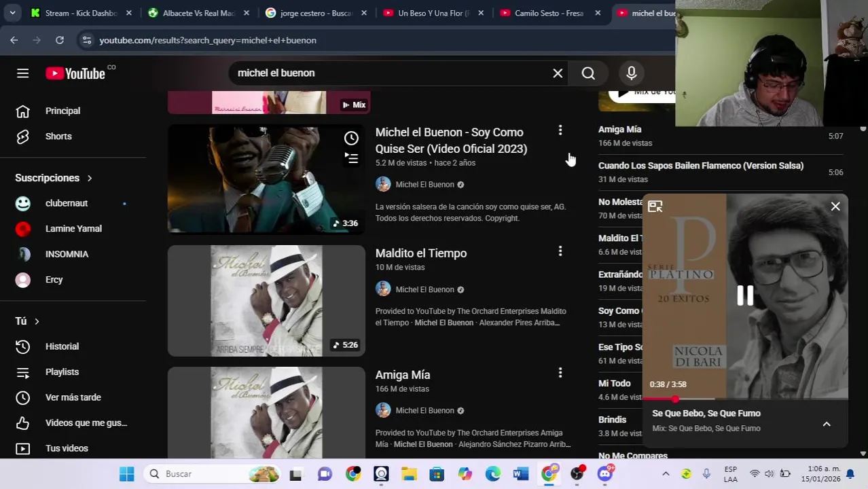
Task: Open Microsoft Store from the taskbar
Action: (x=437, y=474)
